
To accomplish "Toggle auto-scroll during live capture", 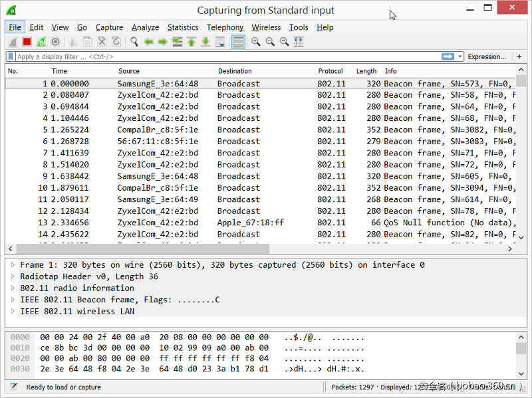I will pos(220,42).
